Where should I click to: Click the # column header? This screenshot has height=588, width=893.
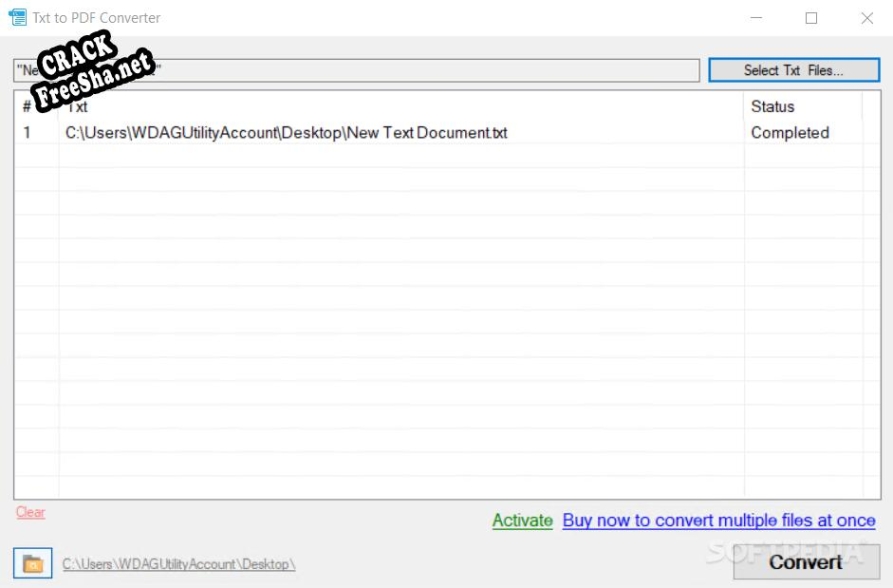(27, 106)
